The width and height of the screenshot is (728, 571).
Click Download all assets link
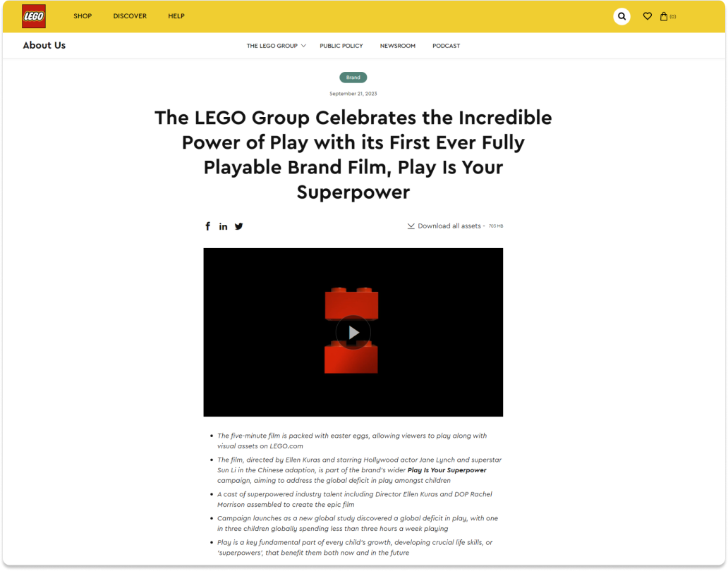(x=449, y=226)
